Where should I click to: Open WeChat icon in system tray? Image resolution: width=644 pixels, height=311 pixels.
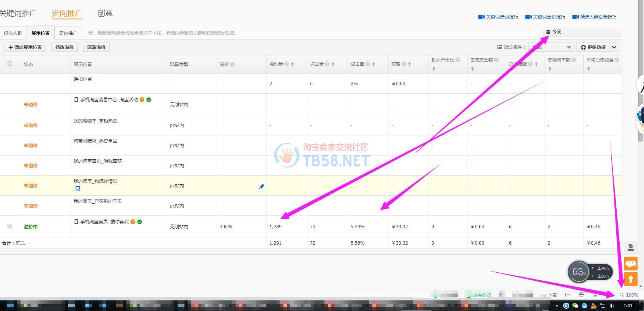575,306
